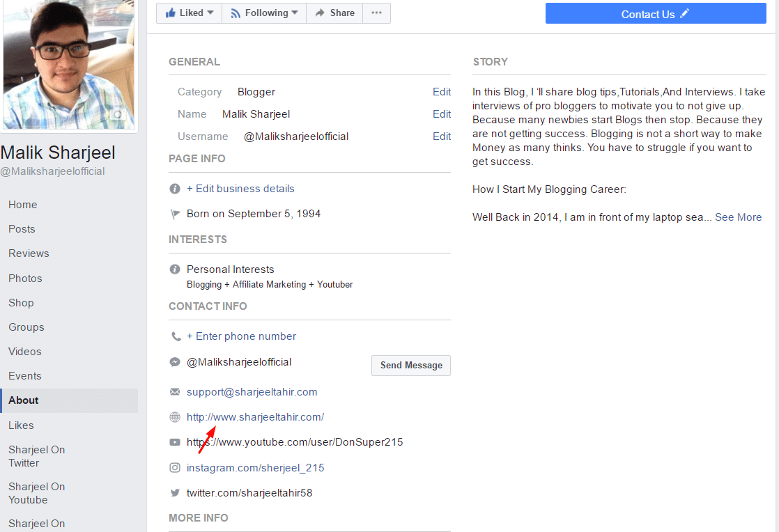This screenshot has width=779, height=532.
Task: Click Enter phone number link
Action: 242,336
